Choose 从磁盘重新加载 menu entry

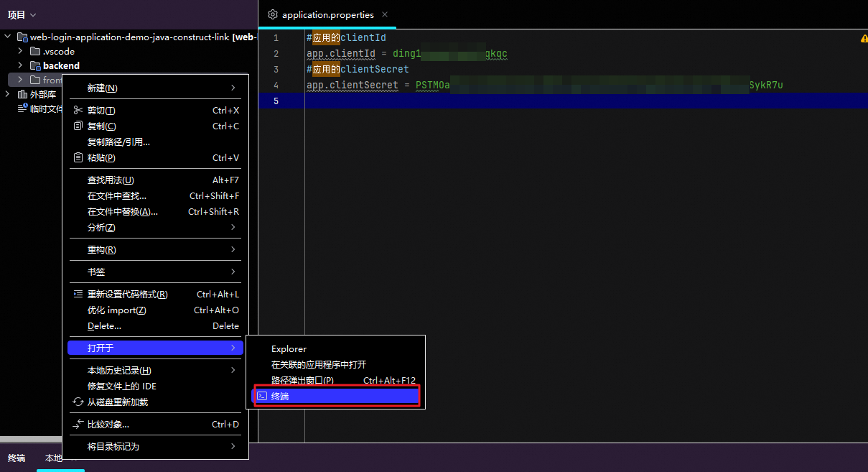(156, 402)
